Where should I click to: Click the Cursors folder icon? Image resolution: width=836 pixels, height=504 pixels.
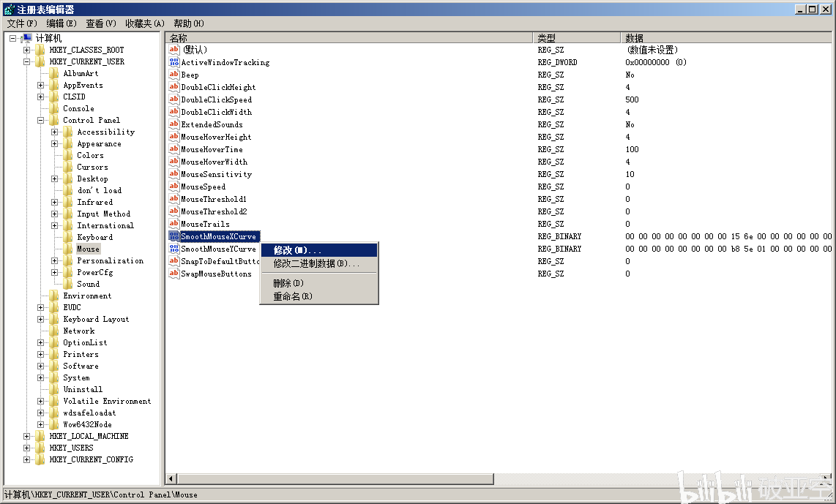pyautogui.click(x=68, y=168)
